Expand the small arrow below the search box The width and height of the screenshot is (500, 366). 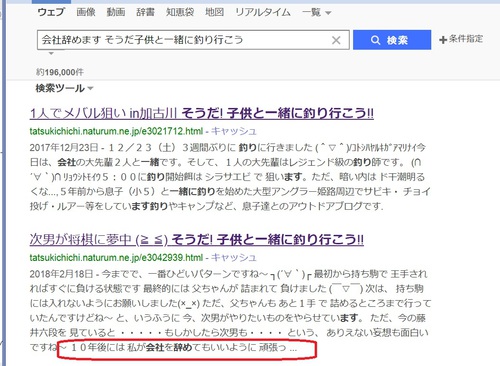(51, 53)
